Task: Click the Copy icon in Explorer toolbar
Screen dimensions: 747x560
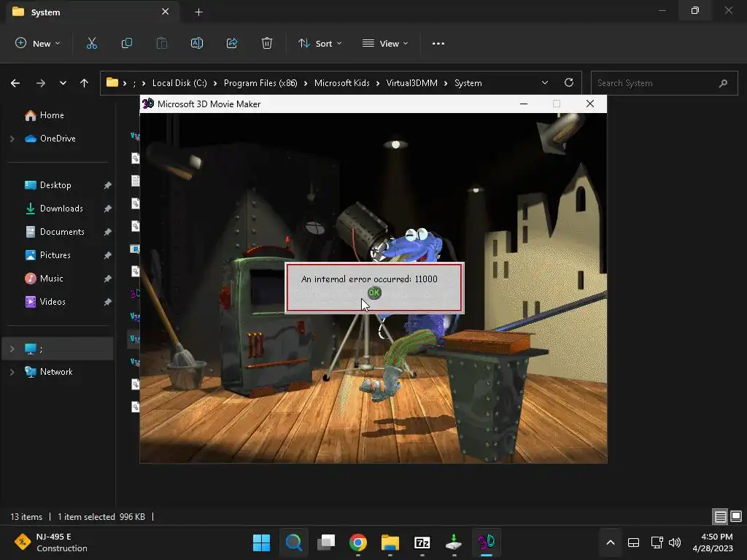Action: pyautogui.click(x=127, y=44)
